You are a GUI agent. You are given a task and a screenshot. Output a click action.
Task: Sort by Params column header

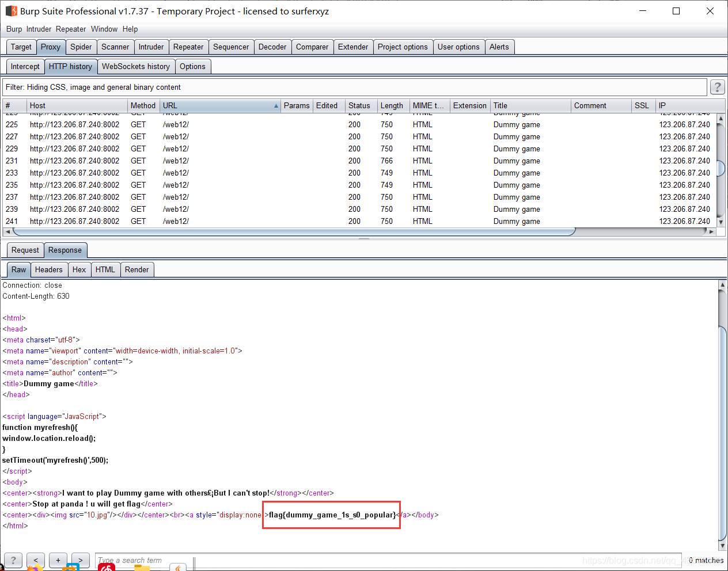pos(297,106)
